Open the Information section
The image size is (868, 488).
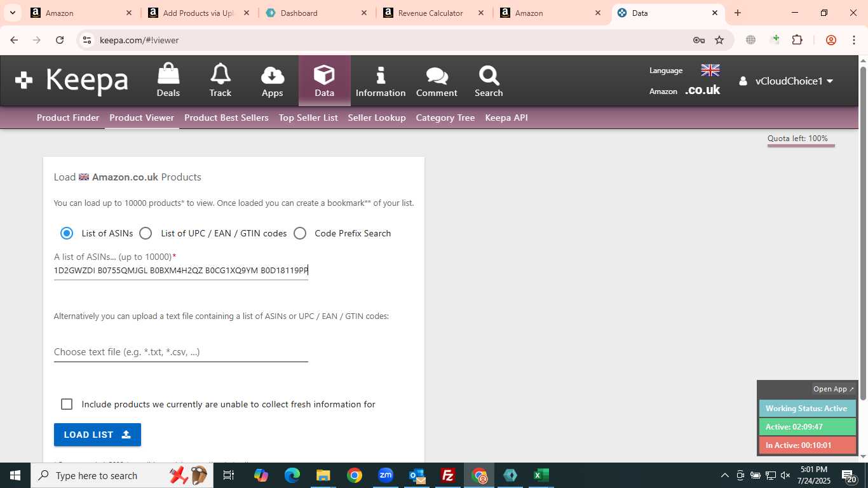[x=381, y=81]
